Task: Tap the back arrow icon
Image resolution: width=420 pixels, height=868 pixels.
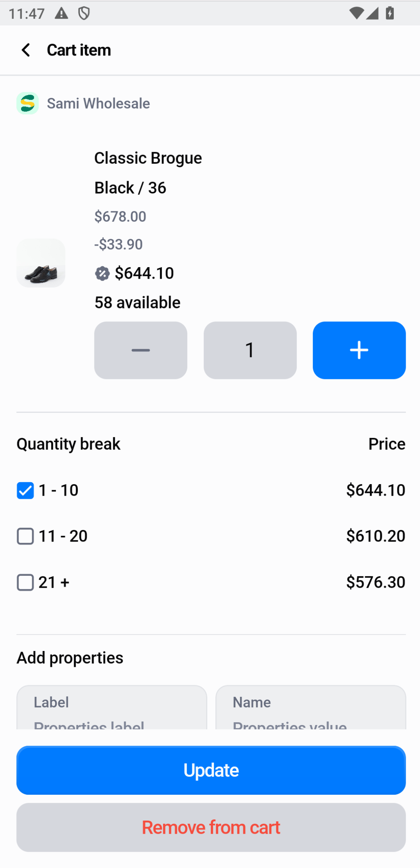Action: [26, 50]
